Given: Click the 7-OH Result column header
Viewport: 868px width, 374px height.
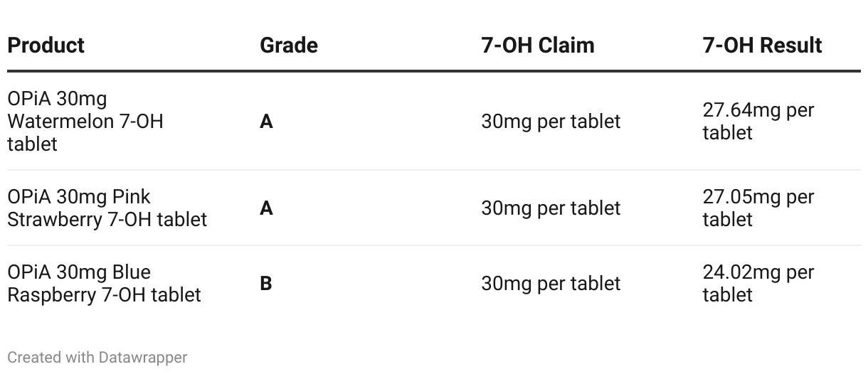Looking at the screenshot, I should point(762,46).
